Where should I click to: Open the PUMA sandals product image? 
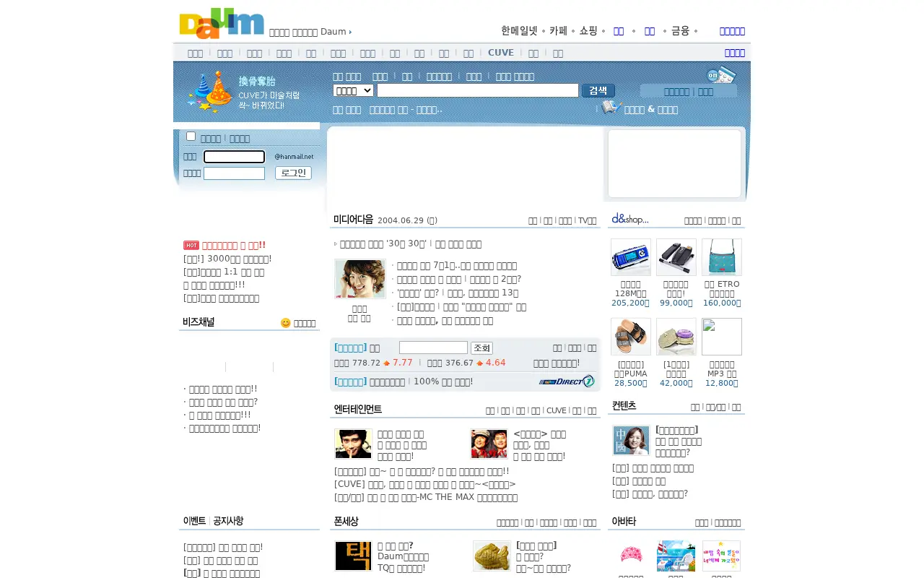click(x=631, y=337)
